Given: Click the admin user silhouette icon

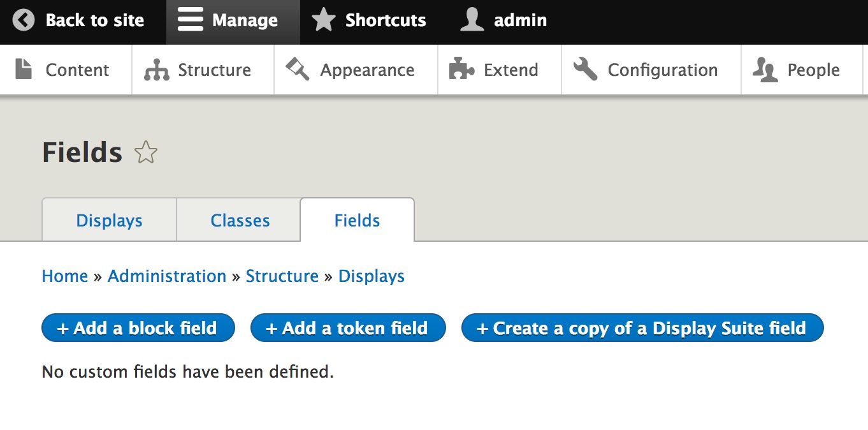Looking at the screenshot, I should 472,20.
